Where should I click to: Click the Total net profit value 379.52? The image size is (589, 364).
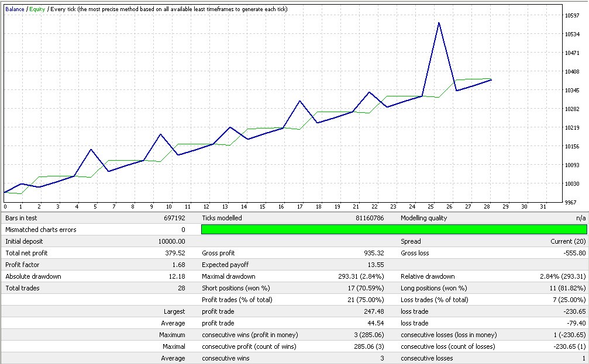[175, 253]
